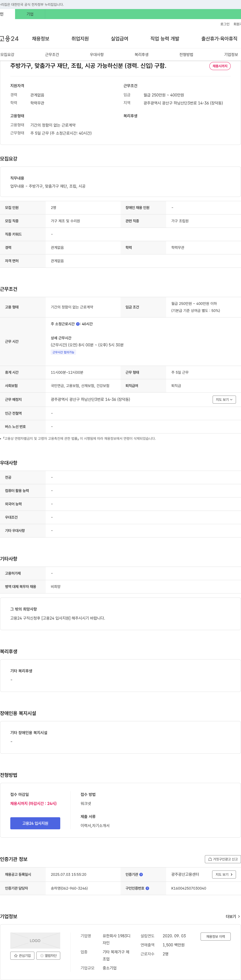Click the 로그인 link
Image resolution: width=241 pixels, height=980 pixels.
click(225, 24)
